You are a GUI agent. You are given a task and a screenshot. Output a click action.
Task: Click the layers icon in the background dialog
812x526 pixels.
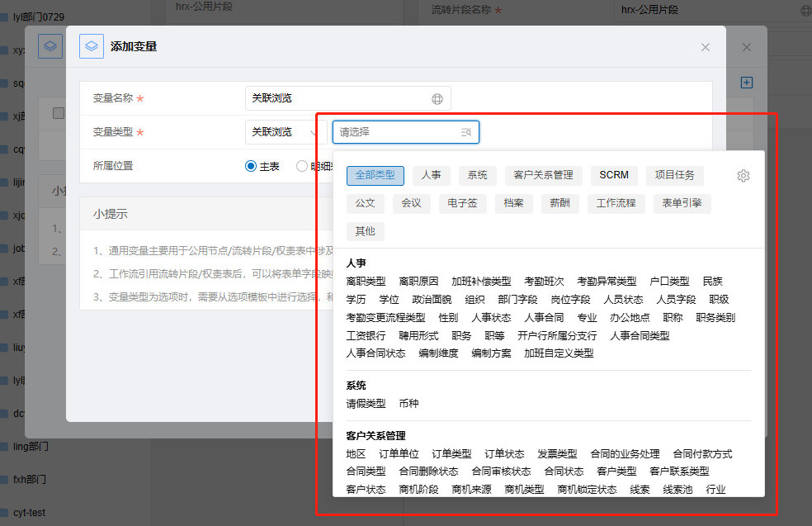point(50,46)
